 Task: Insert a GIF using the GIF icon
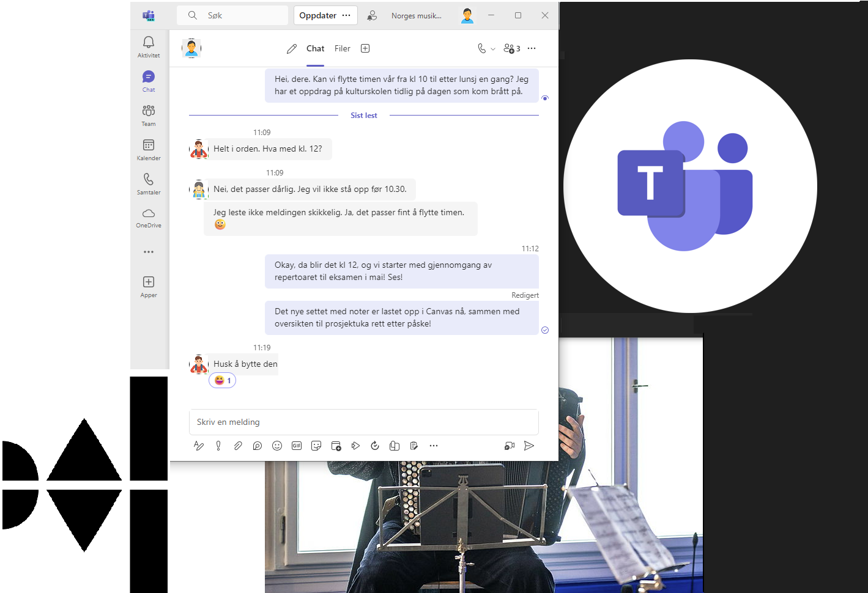(x=297, y=446)
